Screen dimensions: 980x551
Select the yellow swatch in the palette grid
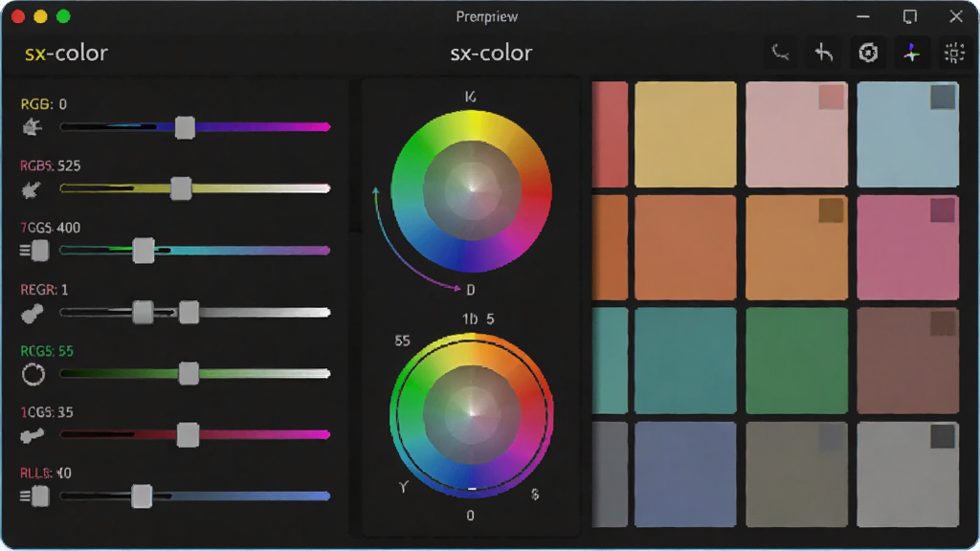click(x=685, y=134)
